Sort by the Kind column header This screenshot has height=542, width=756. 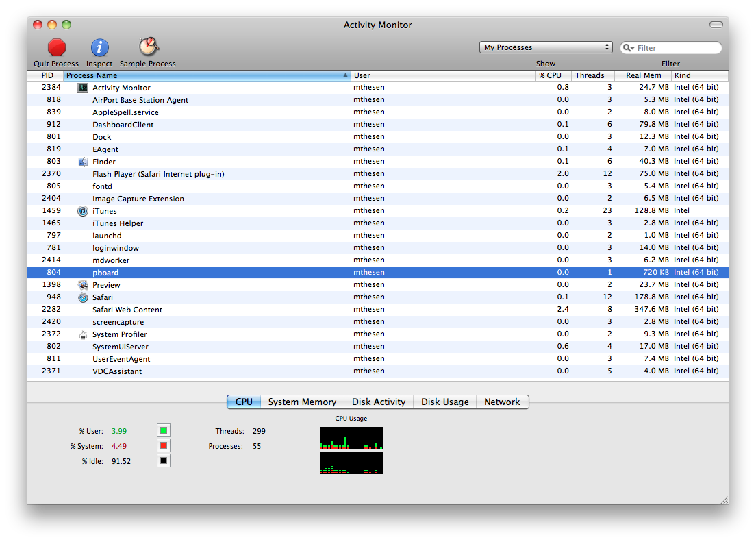click(700, 75)
